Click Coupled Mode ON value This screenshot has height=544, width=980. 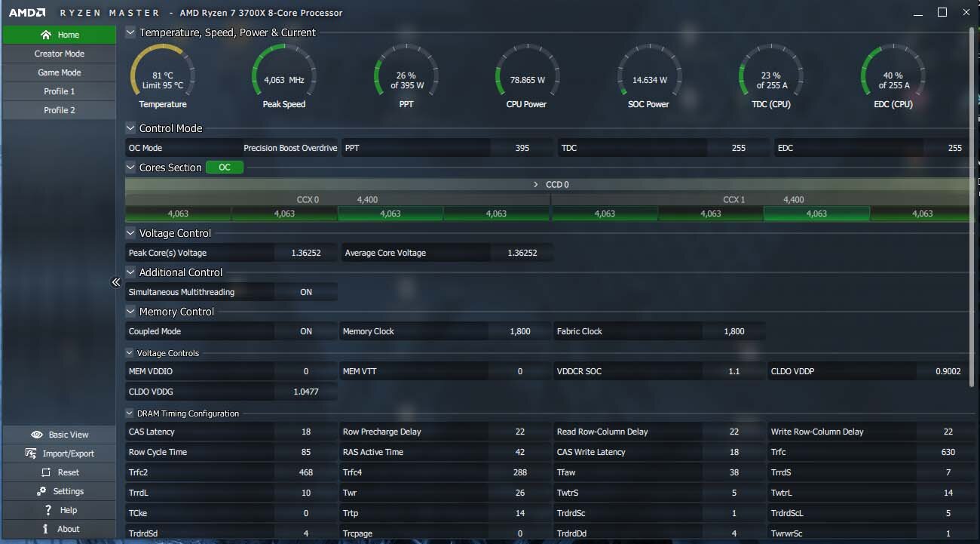306,331
